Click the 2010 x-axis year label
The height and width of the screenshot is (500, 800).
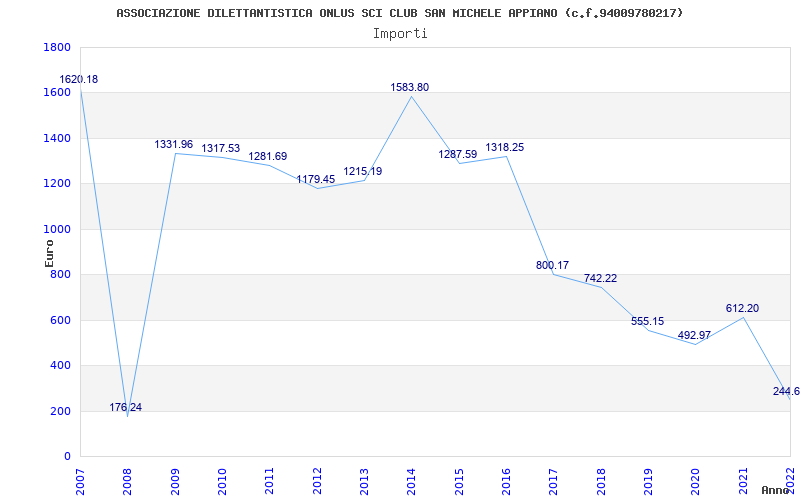pyautogui.click(x=222, y=481)
